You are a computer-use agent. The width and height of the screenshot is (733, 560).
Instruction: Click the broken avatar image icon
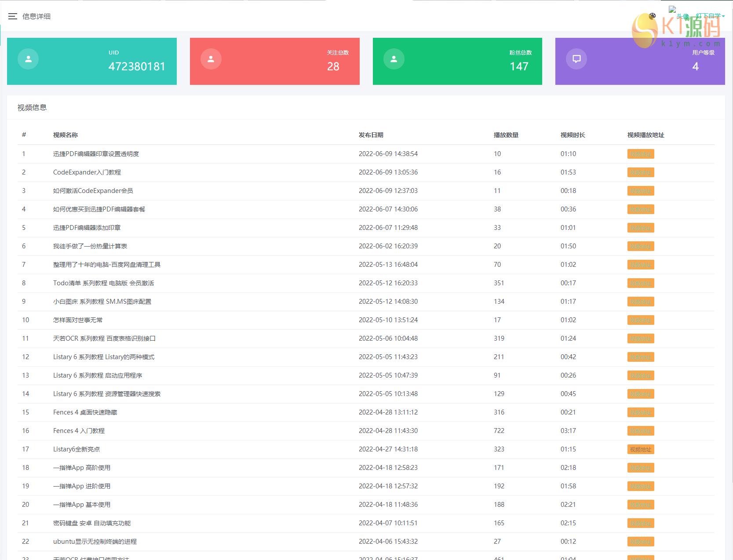point(672,9)
